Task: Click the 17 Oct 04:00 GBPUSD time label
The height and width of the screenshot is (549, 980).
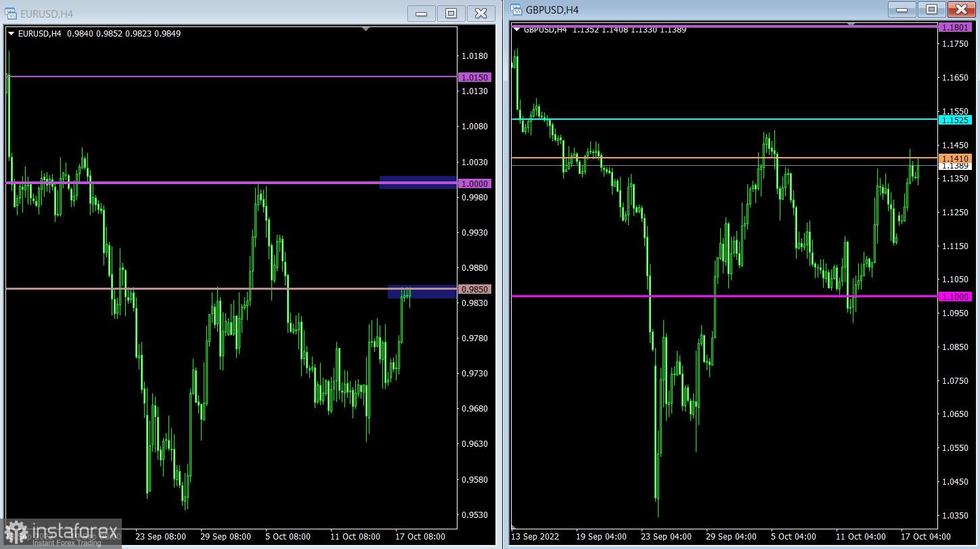Action: pos(926,537)
